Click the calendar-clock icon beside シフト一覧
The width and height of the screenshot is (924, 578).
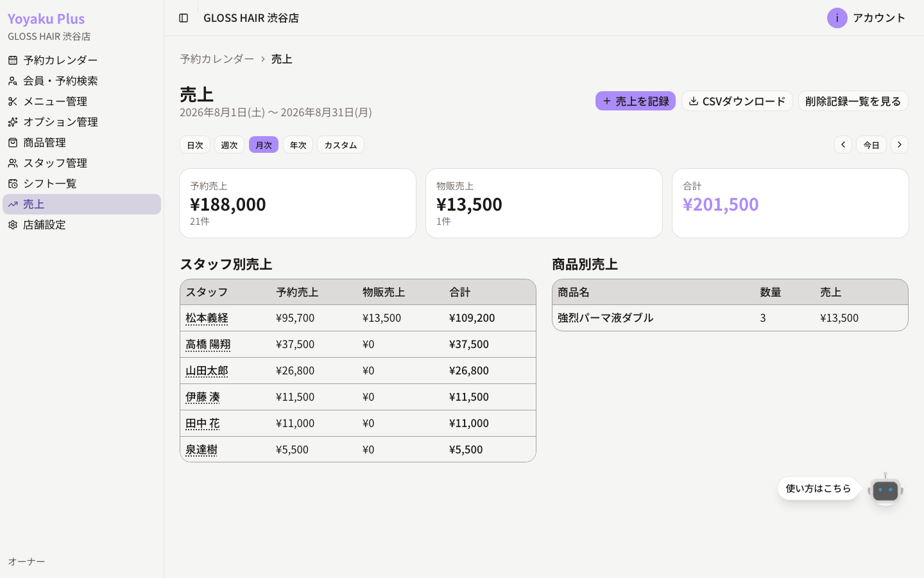13,184
